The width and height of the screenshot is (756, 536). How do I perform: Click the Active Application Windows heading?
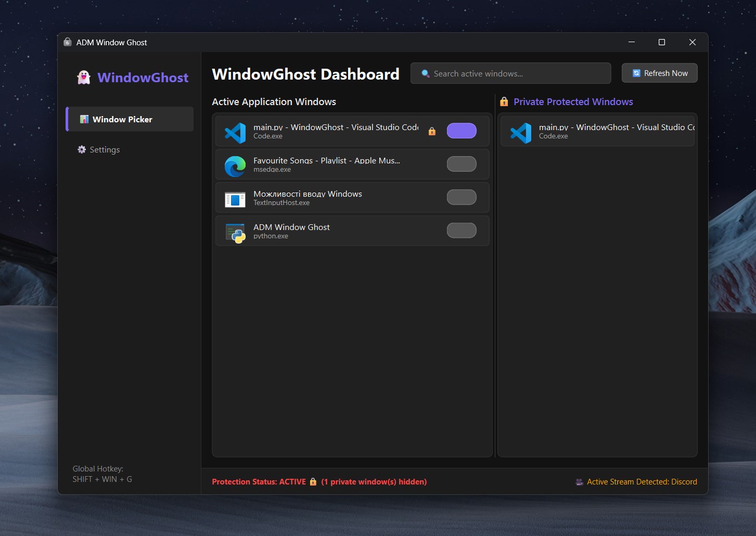(274, 101)
